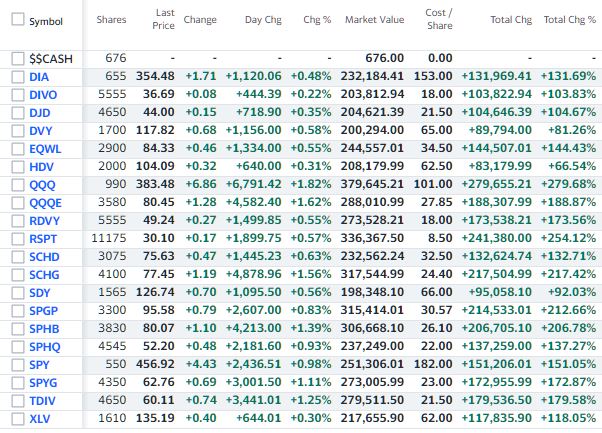
Task: Enable the checkbox beside XLV
Action: pyautogui.click(x=17, y=420)
